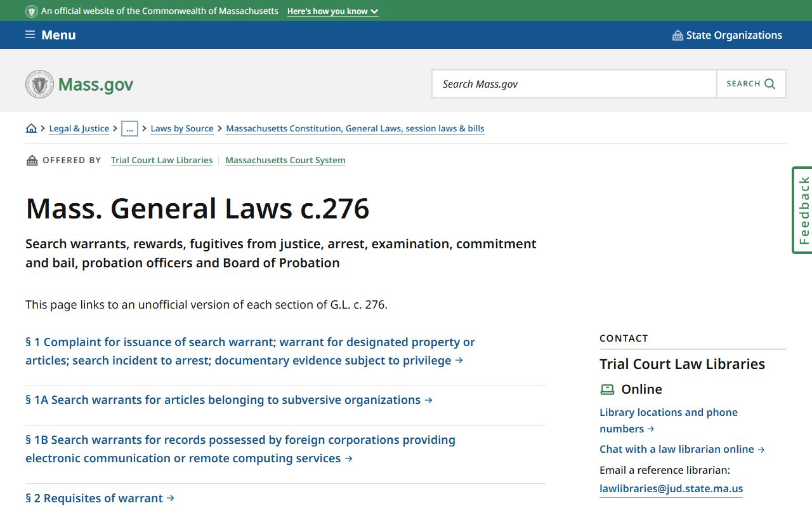Open Laws by Source breadcrumb link

[x=182, y=128]
